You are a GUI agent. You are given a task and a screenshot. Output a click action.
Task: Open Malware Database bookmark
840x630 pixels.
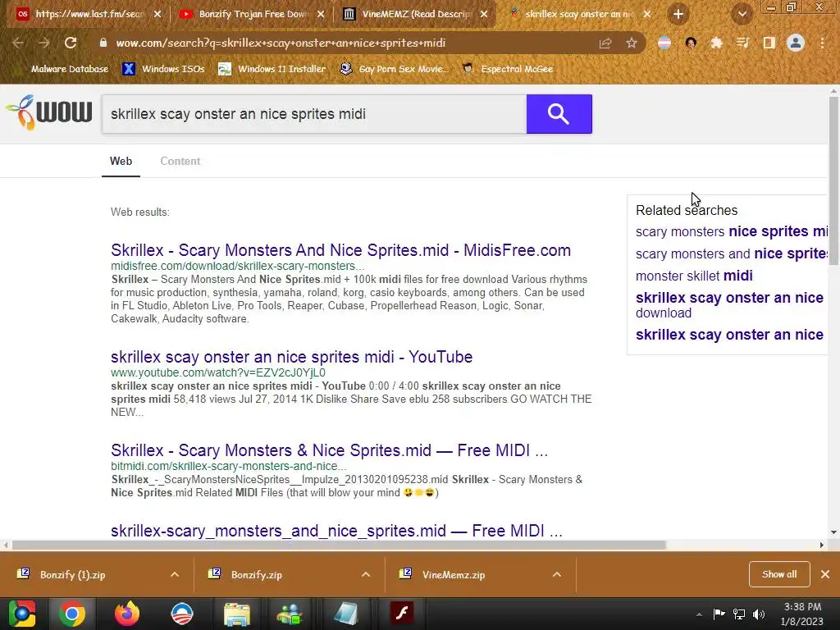click(x=62, y=69)
